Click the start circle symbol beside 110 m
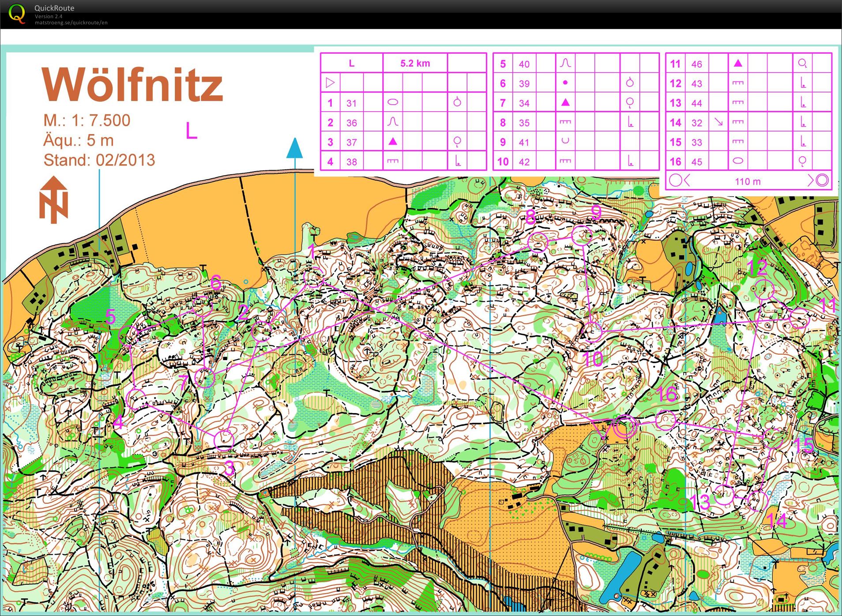 (x=676, y=180)
